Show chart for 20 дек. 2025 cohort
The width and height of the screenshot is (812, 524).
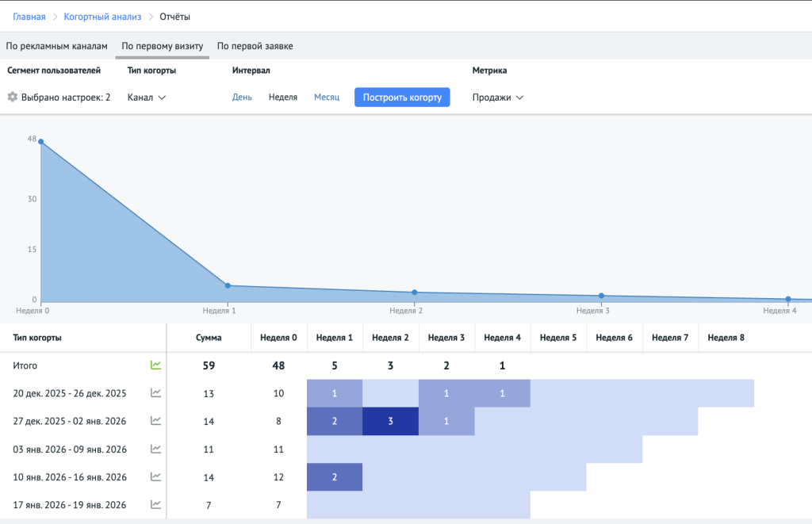pyautogui.click(x=156, y=393)
